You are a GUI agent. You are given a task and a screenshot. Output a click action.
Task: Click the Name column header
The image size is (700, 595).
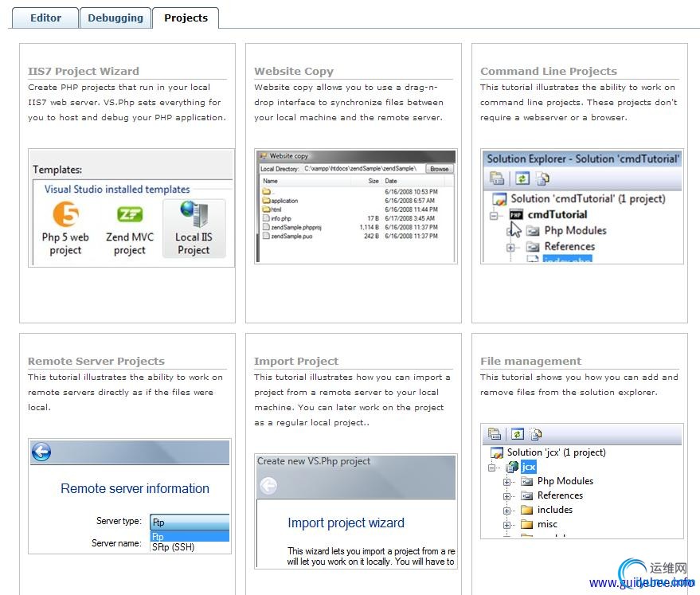tap(270, 181)
